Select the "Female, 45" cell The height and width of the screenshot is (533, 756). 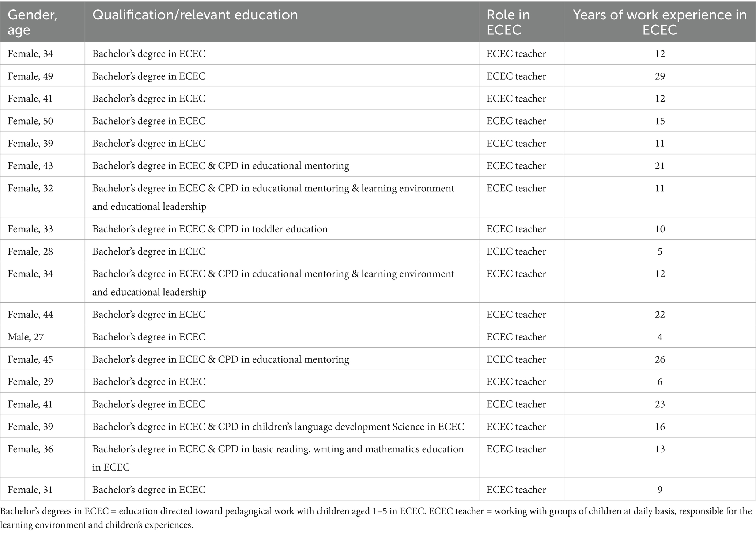tap(30, 359)
